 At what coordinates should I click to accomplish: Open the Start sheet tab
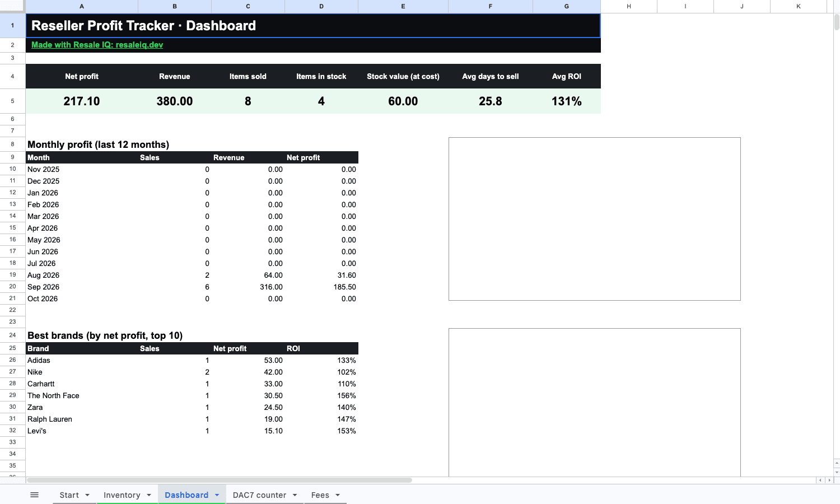tap(69, 495)
